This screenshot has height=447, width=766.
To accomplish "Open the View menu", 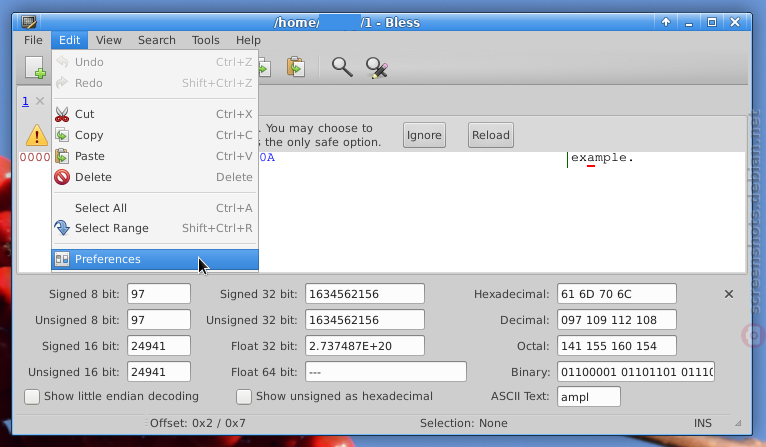I will point(108,40).
